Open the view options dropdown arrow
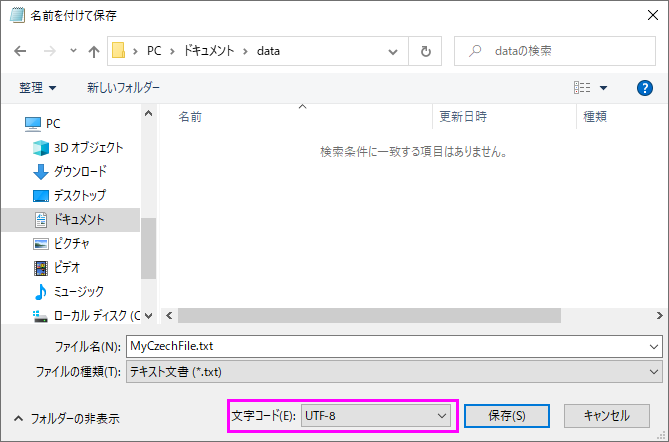 [x=603, y=88]
